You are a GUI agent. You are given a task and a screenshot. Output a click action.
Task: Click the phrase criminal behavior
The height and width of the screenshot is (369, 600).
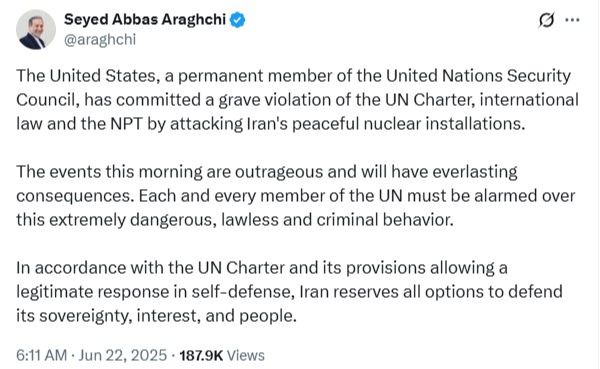point(385,220)
